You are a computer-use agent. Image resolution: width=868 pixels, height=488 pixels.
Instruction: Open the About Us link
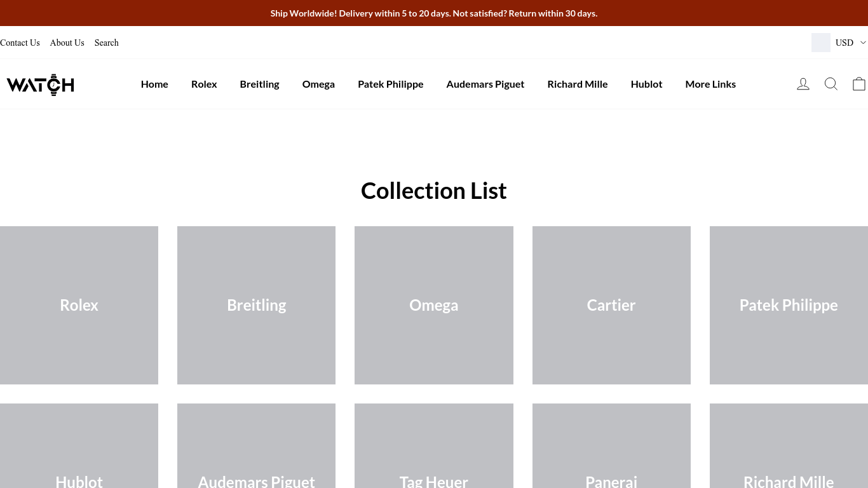(x=67, y=43)
